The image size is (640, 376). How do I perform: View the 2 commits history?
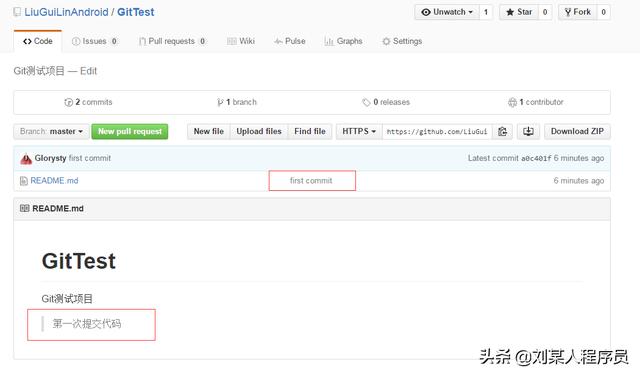[88, 102]
